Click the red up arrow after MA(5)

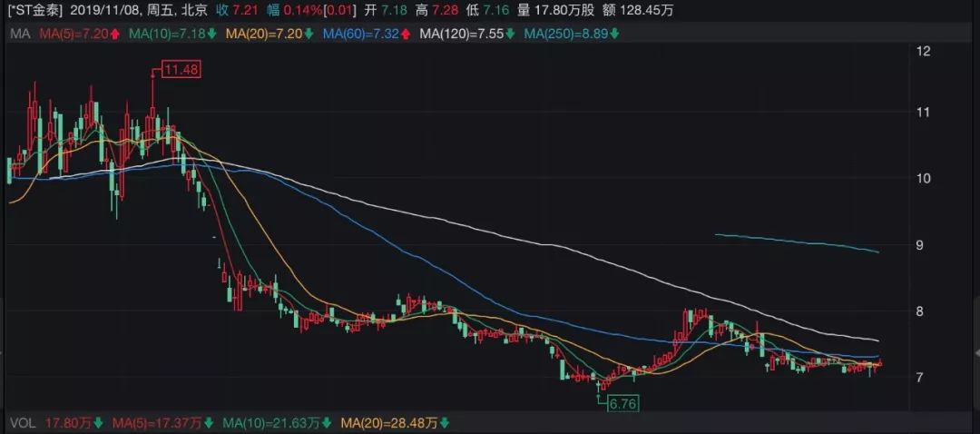(x=114, y=34)
